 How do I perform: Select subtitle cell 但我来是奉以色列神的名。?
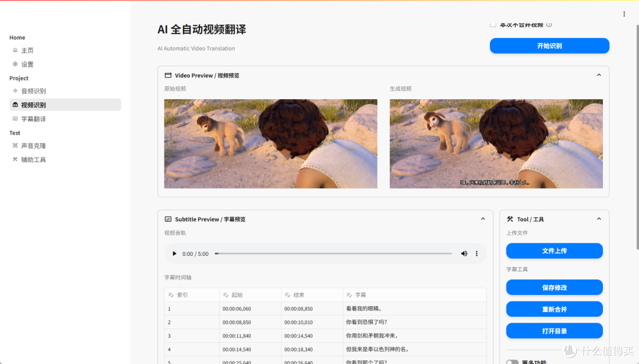pos(414,349)
